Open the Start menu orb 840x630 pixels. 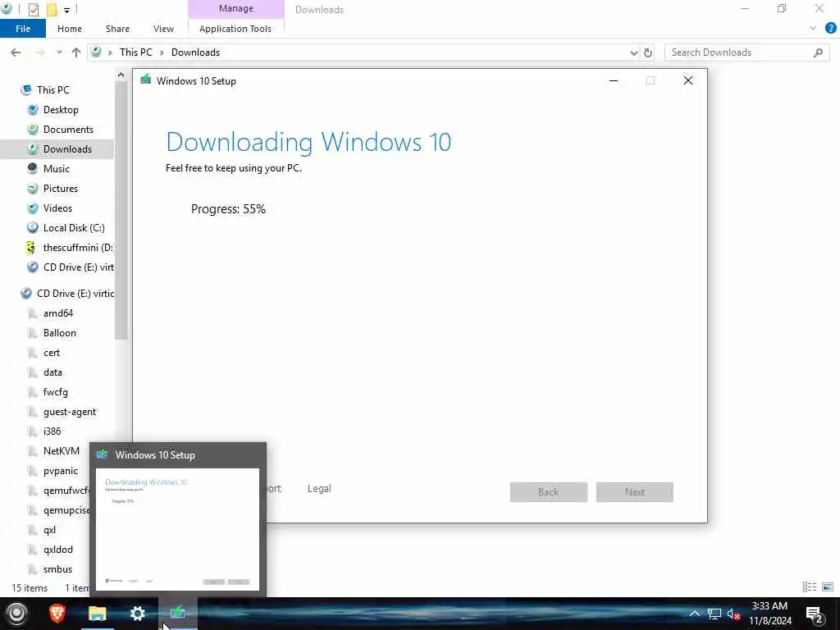tap(16, 614)
